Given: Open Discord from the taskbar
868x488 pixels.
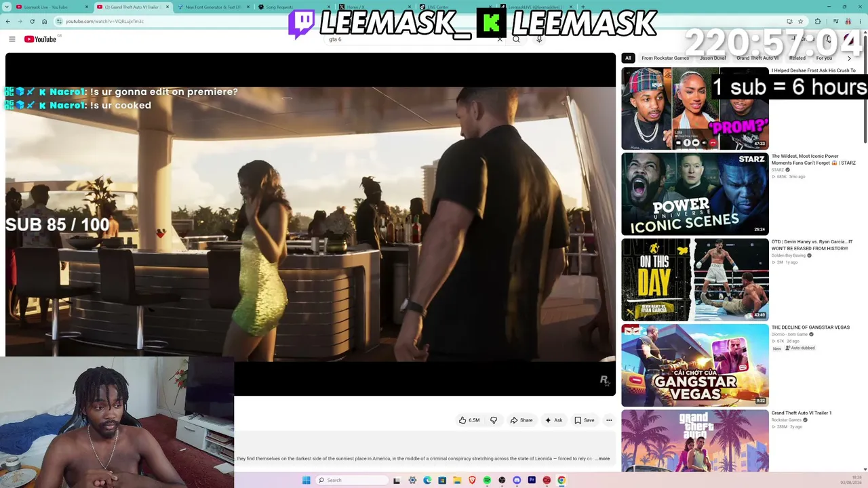Looking at the screenshot, I should click(x=517, y=481).
